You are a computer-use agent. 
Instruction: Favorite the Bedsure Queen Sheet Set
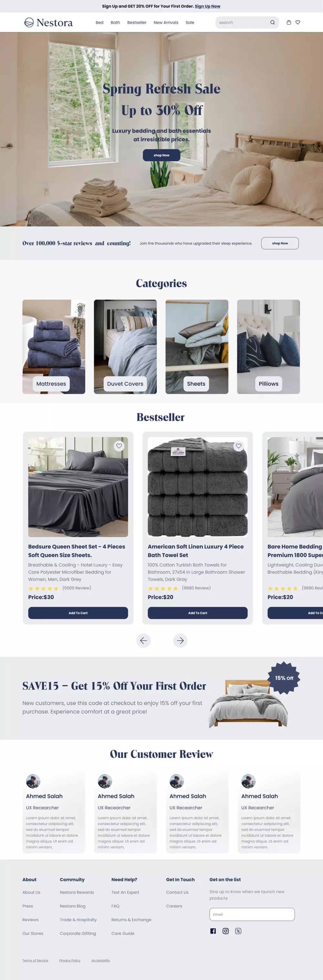tap(119, 446)
